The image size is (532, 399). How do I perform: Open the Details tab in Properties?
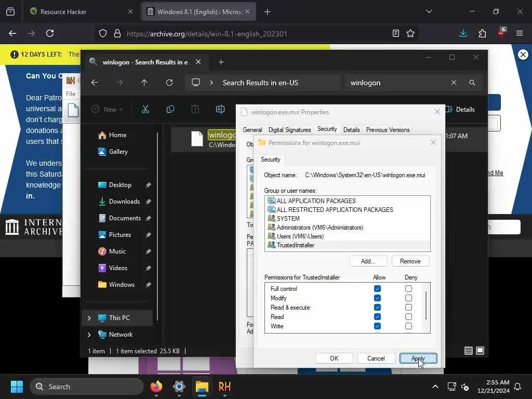pos(351,130)
